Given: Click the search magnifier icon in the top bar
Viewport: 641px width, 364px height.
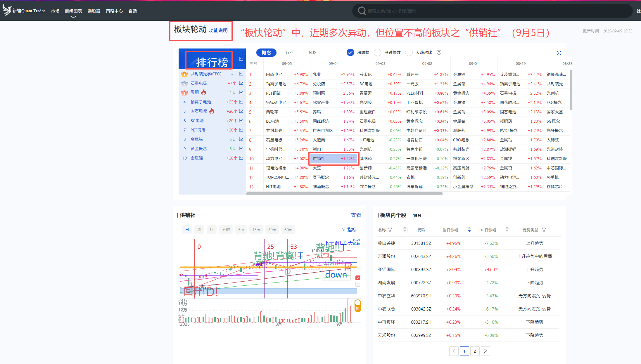Looking at the screenshot, I should (362, 11).
